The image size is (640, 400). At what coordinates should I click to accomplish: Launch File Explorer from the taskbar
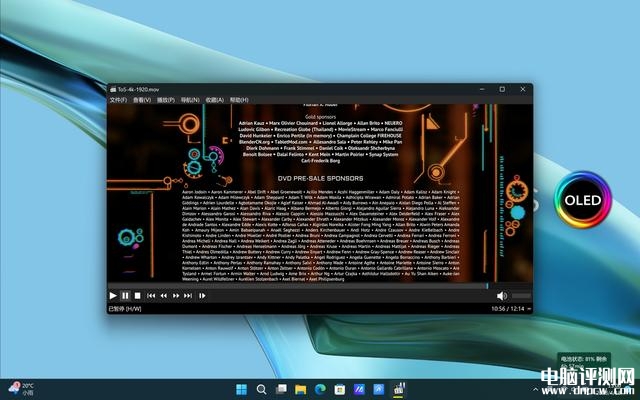click(301, 389)
